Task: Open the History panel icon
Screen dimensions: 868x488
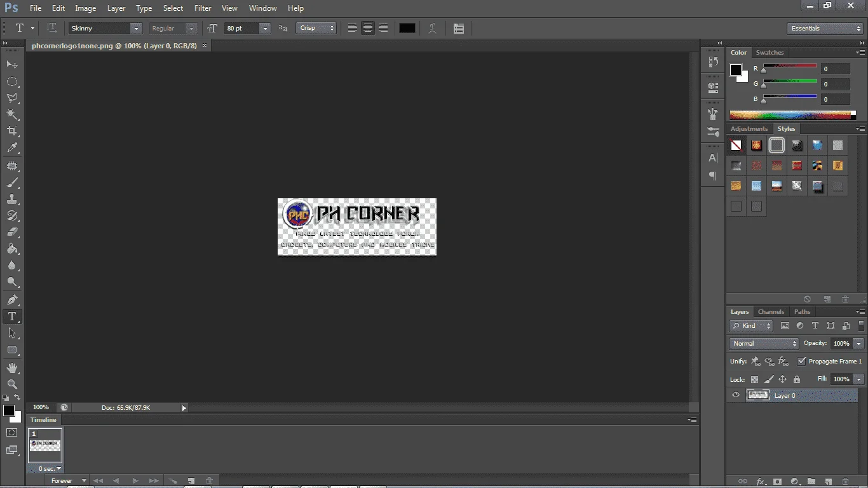Action: coord(713,62)
